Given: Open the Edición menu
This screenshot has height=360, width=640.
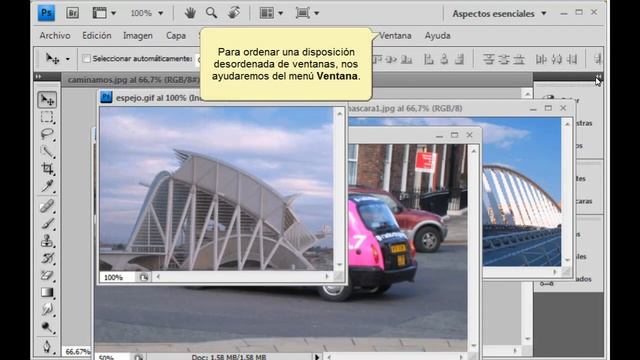Looking at the screenshot, I should pos(97,36).
